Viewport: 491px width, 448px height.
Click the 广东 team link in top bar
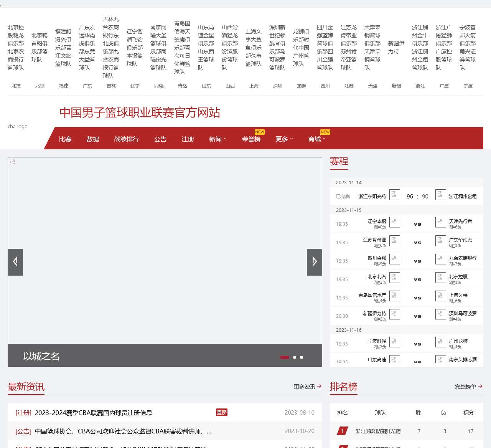point(87,86)
